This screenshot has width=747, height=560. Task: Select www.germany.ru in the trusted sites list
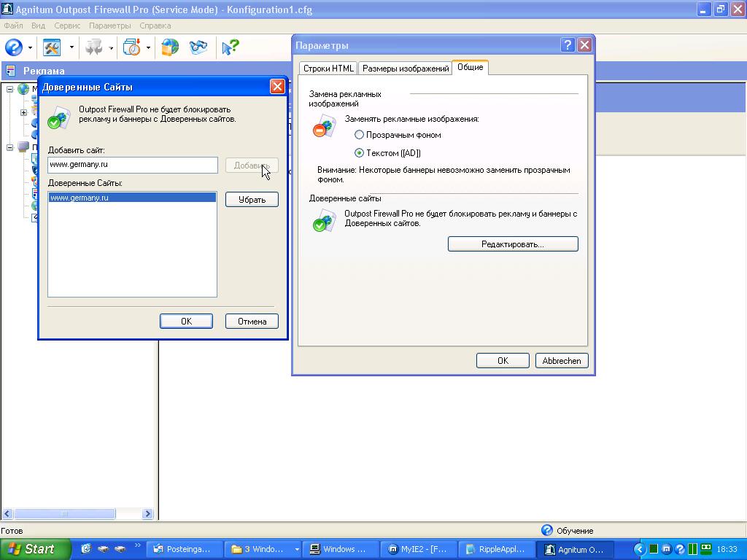click(132, 198)
